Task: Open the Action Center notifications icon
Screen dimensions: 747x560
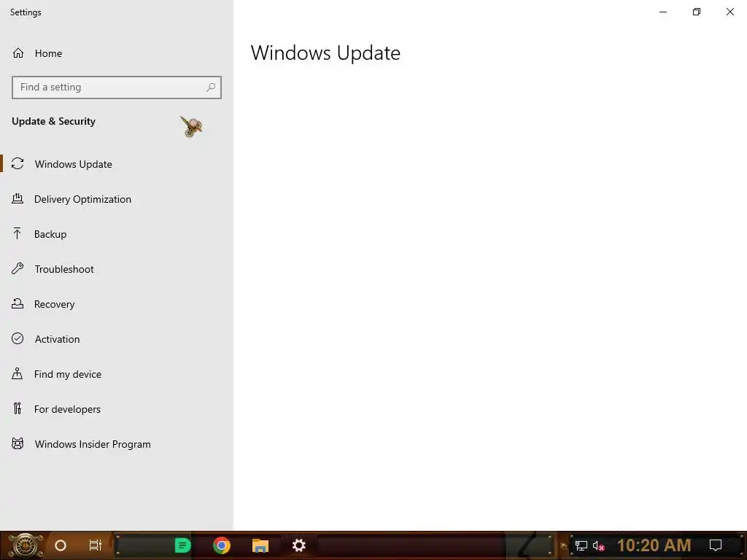Action: pyautogui.click(x=716, y=545)
